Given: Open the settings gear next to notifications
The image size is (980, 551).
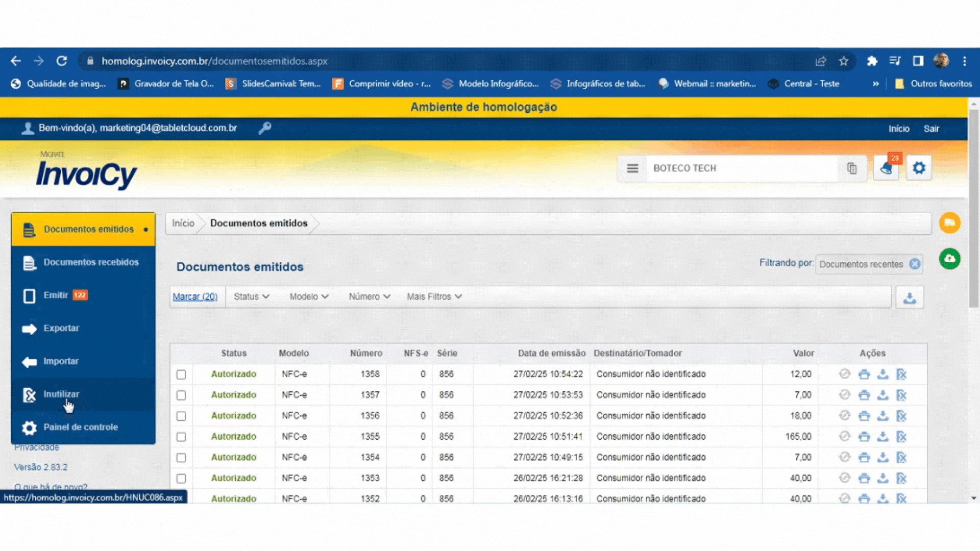Looking at the screenshot, I should [x=919, y=168].
